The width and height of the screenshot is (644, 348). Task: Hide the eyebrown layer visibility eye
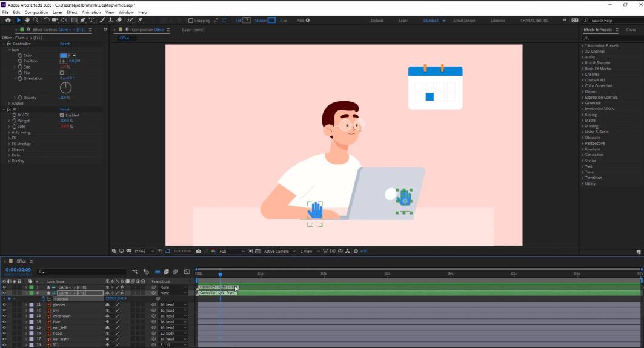tap(4, 316)
